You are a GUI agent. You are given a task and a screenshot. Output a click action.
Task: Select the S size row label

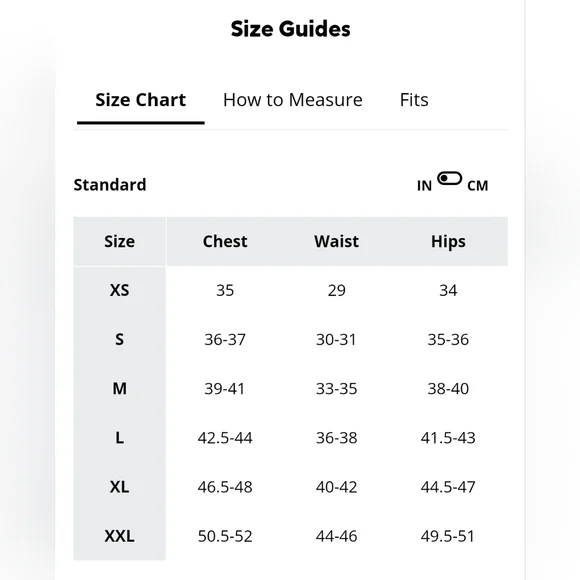tap(119, 340)
